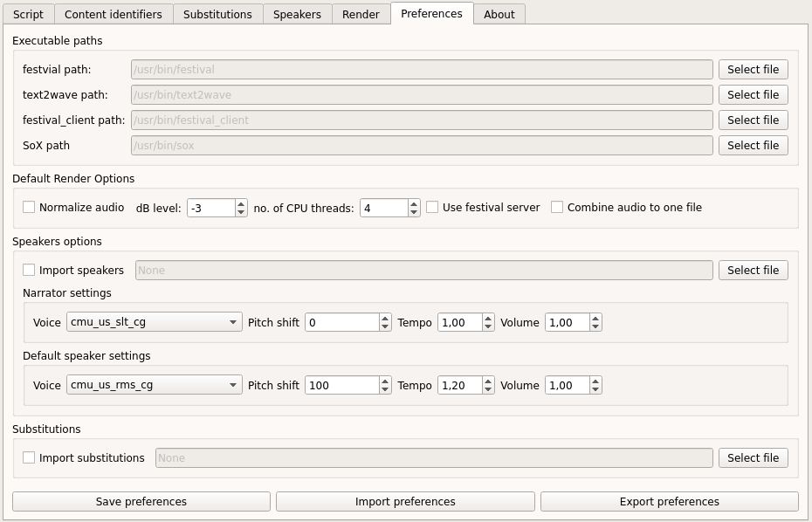Image resolution: width=812 pixels, height=522 pixels.
Task: Open the Content identifiers tab
Action: coord(113,14)
